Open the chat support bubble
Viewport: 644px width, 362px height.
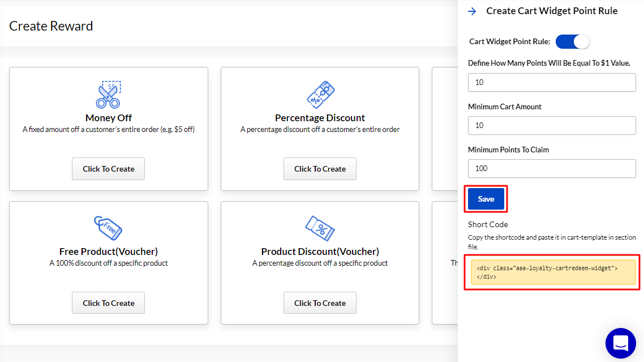[620, 343]
